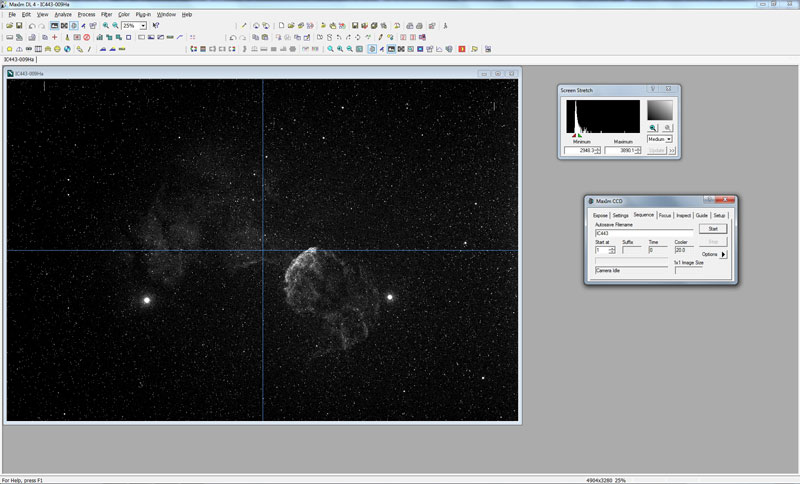Click the Undo arrow toolbar icon
Image resolution: width=800 pixels, height=484 pixels.
tap(34, 25)
